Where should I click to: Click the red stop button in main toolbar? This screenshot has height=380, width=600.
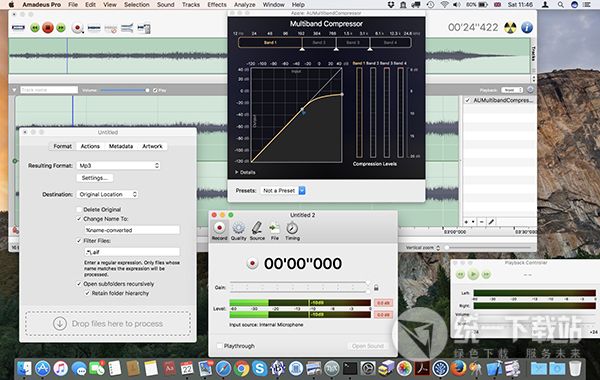(x=48, y=28)
